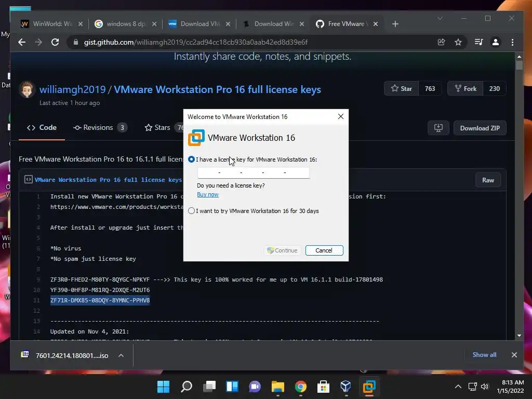
Task: Select the Code tab on gist
Action: (42, 128)
